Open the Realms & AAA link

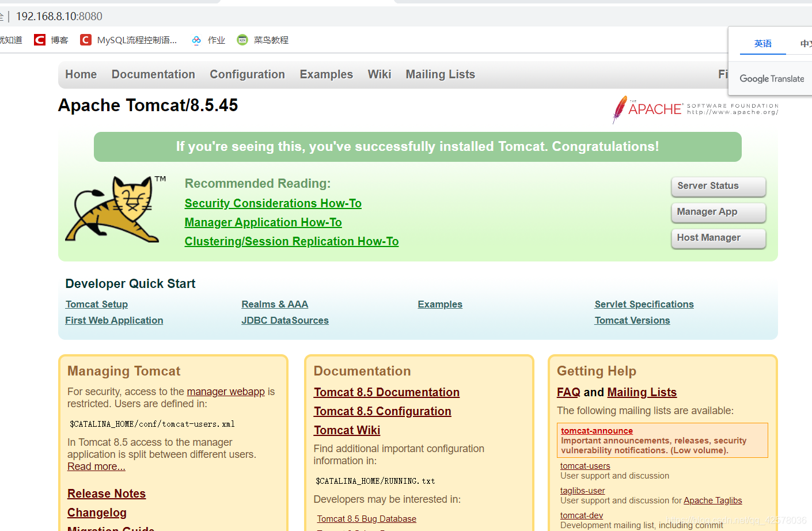(x=275, y=304)
